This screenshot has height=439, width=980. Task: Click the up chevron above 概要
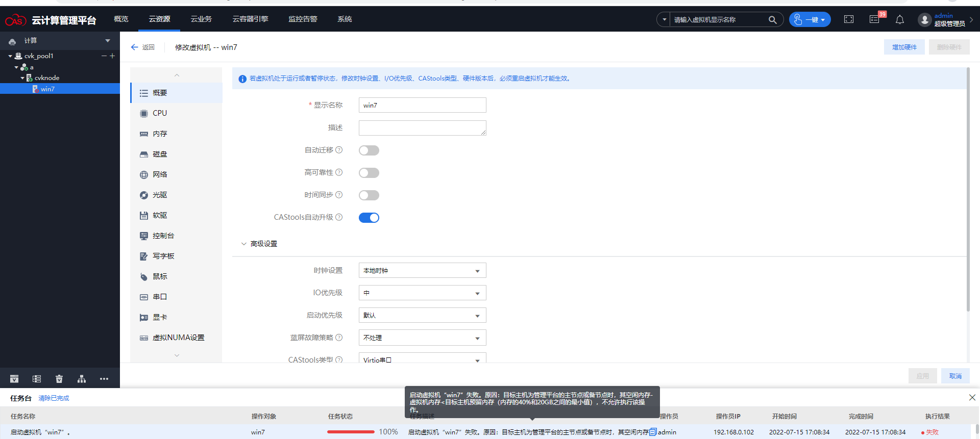point(177,75)
